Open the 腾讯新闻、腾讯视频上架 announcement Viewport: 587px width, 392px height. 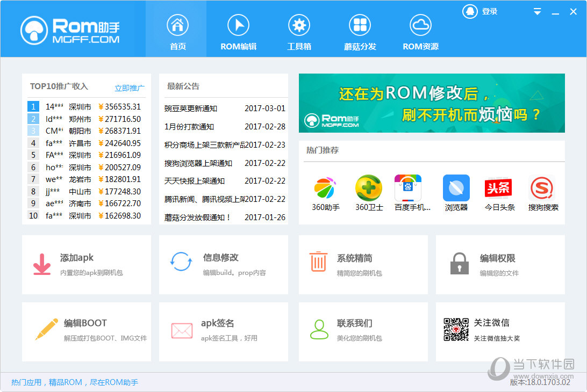[225, 199]
